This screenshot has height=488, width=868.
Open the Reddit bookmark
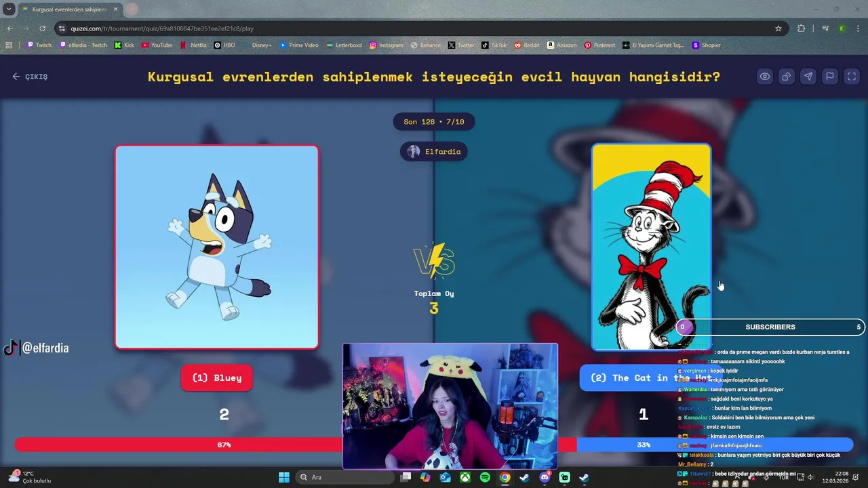click(x=527, y=45)
